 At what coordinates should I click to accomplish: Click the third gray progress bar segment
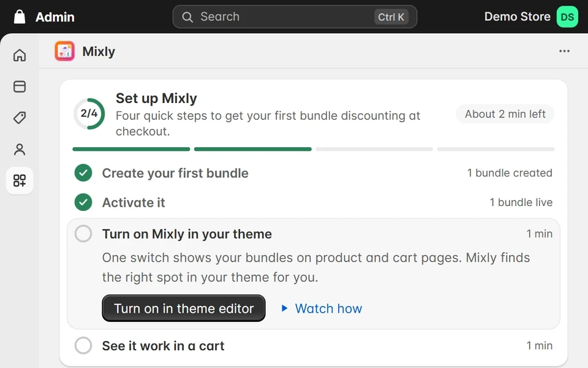pyautogui.click(x=374, y=149)
